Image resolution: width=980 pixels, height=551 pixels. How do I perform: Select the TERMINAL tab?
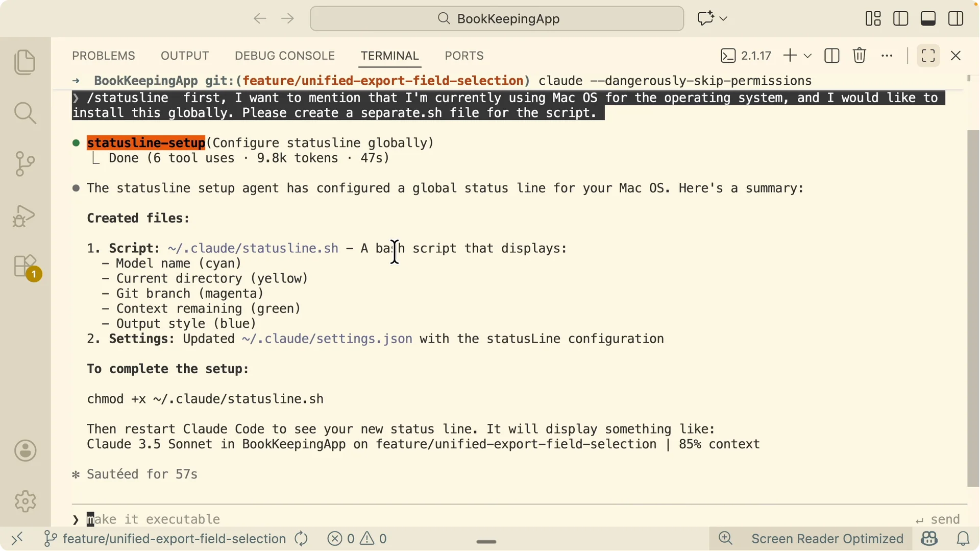click(x=390, y=56)
